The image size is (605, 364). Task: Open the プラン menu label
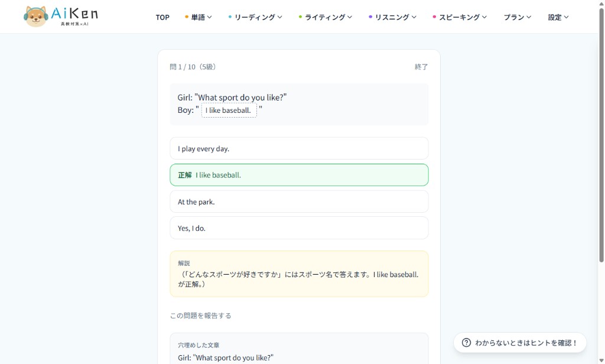pos(514,17)
